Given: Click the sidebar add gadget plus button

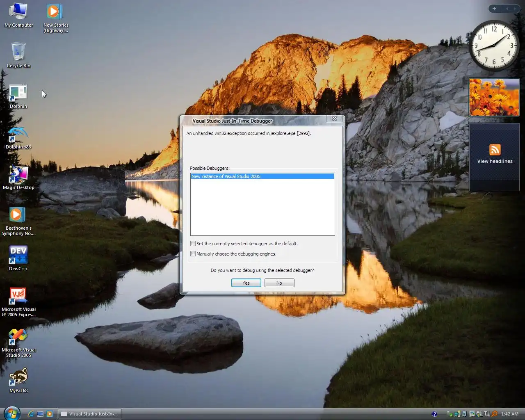Looking at the screenshot, I should 494,9.
